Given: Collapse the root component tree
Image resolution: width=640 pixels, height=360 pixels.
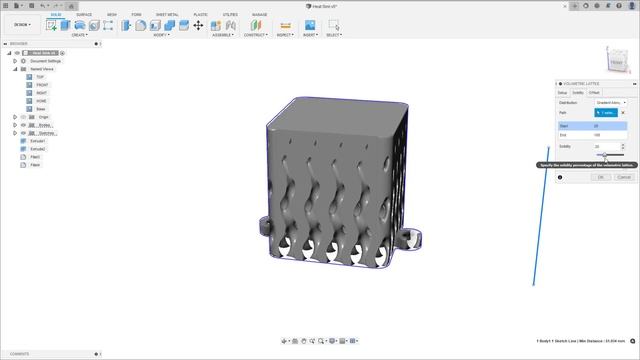Looking at the screenshot, I should (x=9, y=53).
